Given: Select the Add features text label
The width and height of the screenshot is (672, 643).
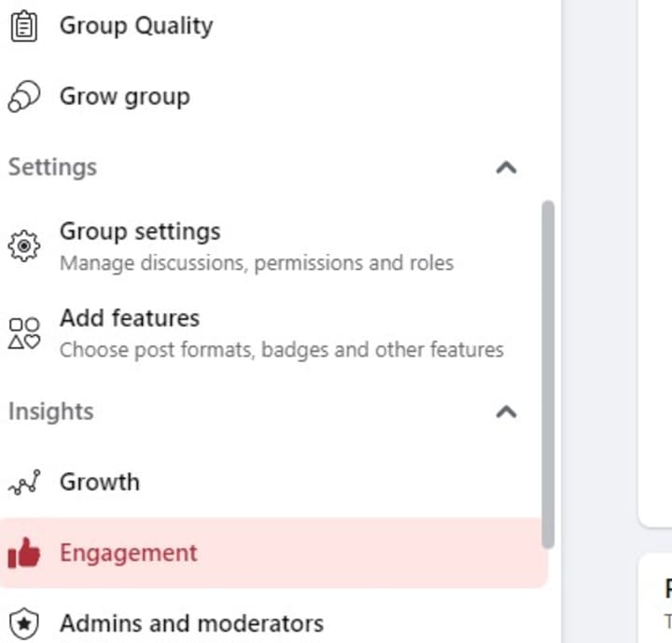Looking at the screenshot, I should click(x=130, y=318).
